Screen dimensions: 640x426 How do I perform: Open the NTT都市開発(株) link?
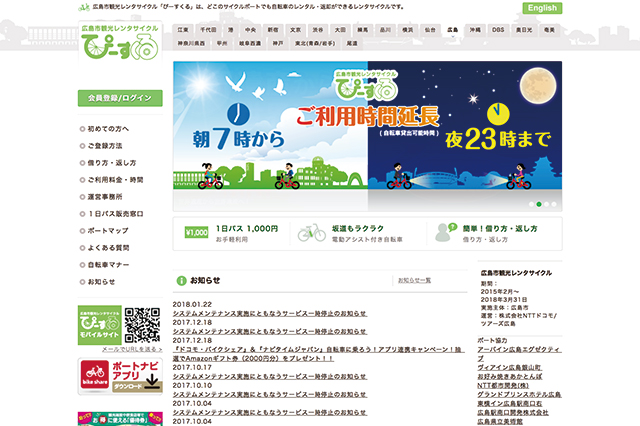click(x=503, y=386)
